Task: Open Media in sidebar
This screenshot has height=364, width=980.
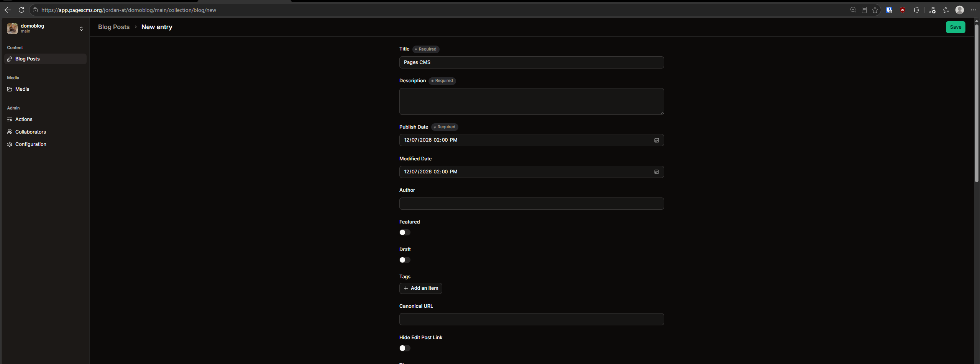Action: tap(45, 89)
